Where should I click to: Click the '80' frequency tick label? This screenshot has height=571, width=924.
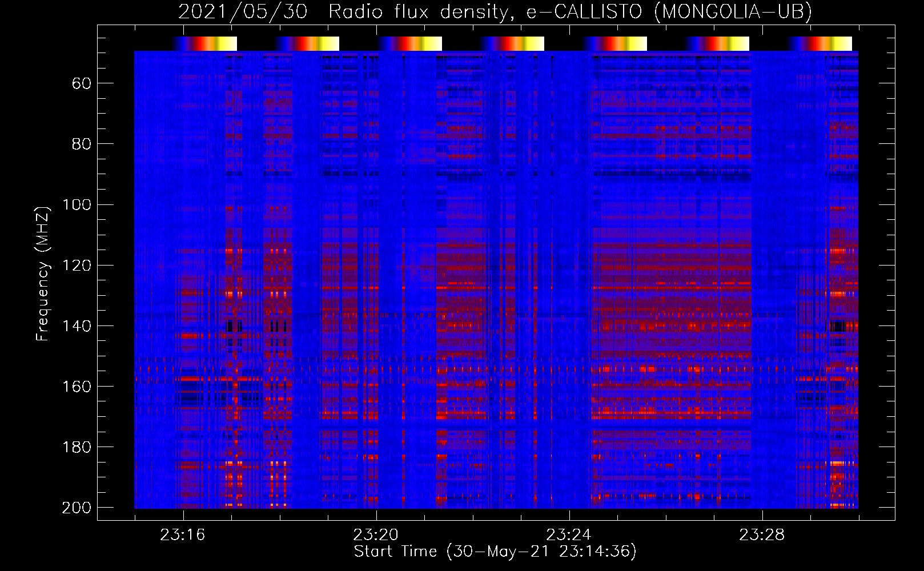(x=82, y=144)
